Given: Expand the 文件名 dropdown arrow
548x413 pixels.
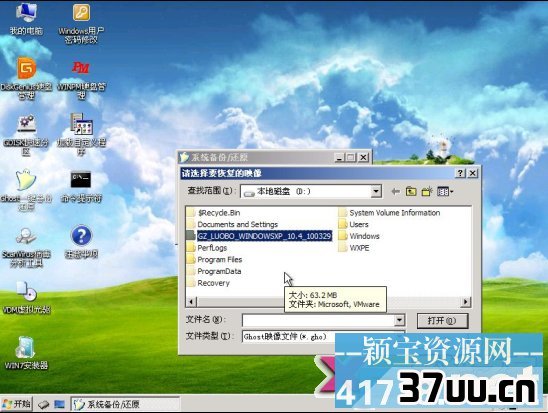Looking at the screenshot, I should [x=399, y=320].
